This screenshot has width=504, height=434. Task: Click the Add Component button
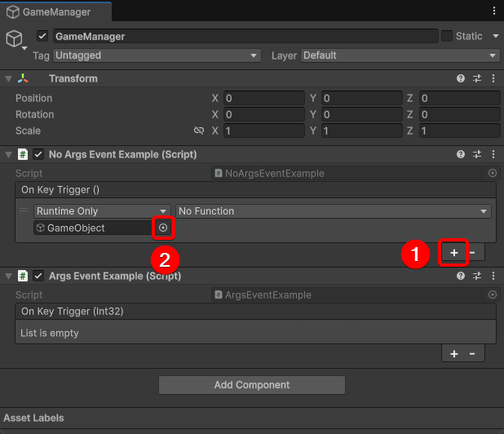point(252,385)
